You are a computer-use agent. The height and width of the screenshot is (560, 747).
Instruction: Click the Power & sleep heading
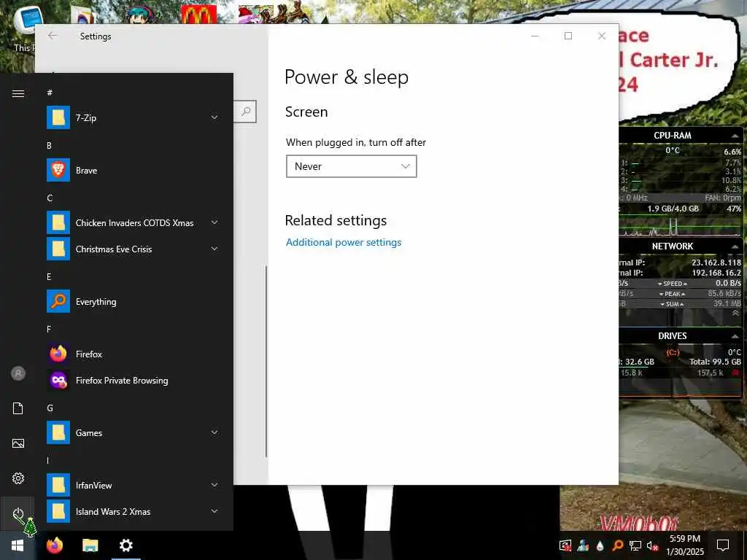point(347,77)
